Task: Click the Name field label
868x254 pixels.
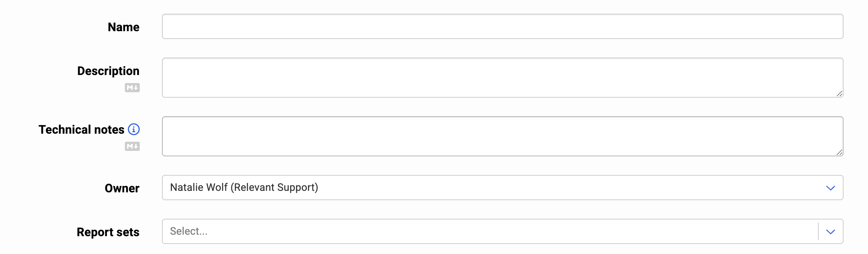Action: point(123,26)
